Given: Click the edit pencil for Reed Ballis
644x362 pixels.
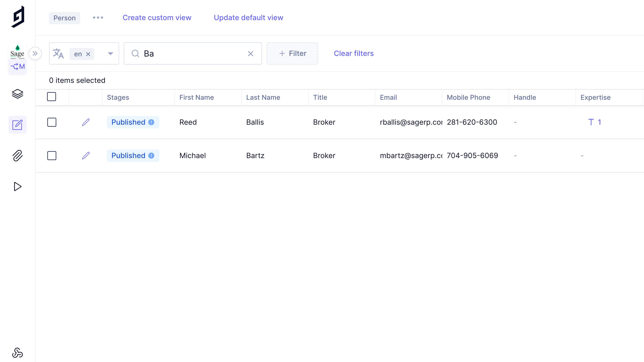Looking at the screenshot, I should [x=86, y=122].
